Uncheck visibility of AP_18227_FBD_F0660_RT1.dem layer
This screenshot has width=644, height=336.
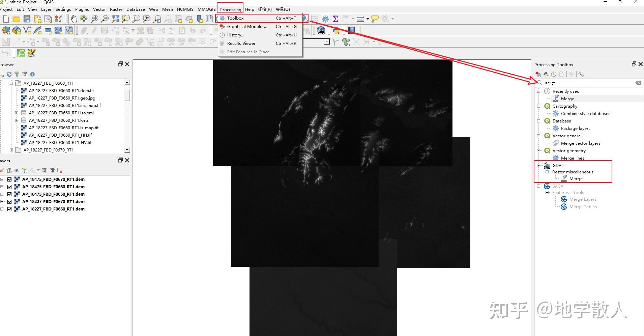click(9, 209)
